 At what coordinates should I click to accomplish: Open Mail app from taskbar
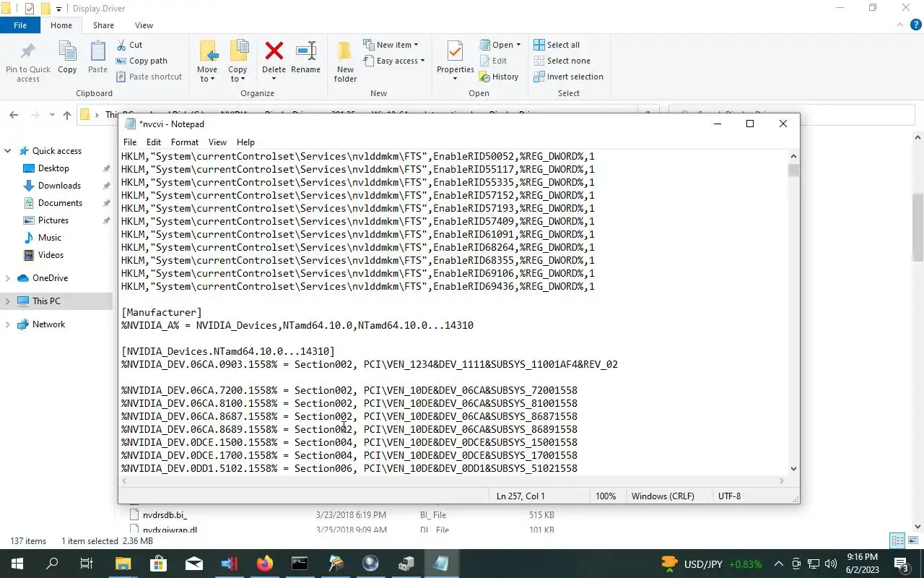point(193,564)
